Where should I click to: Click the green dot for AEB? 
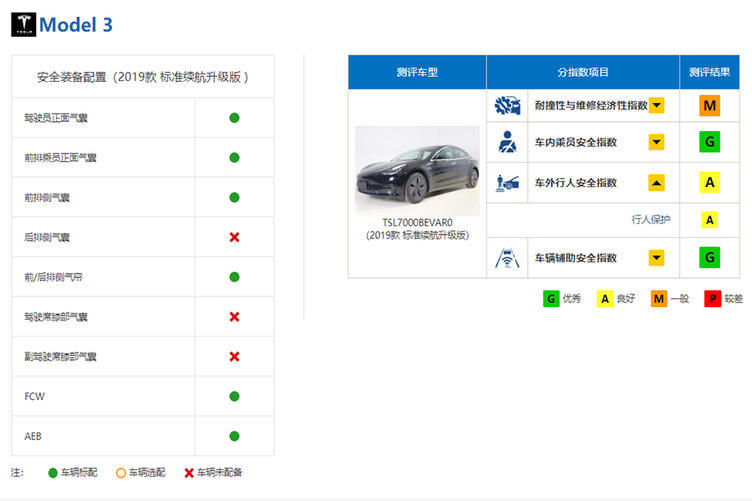[x=234, y=436]
